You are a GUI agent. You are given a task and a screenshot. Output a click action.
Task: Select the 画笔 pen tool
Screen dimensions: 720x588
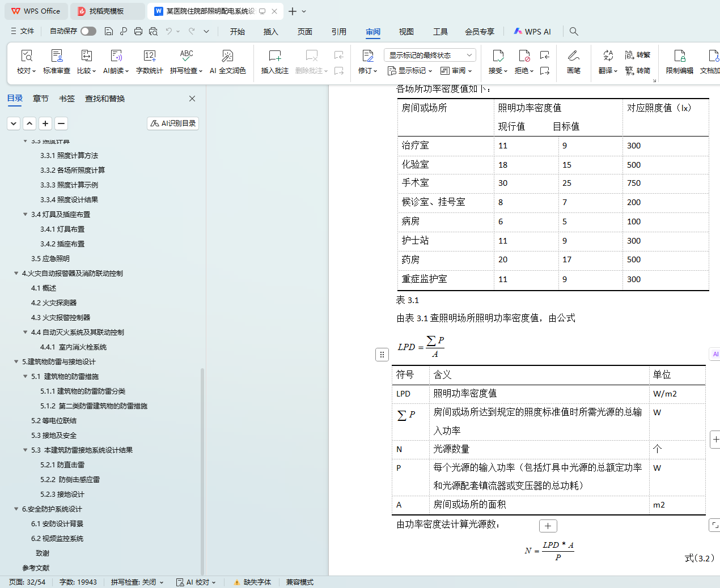click(574, 62)
